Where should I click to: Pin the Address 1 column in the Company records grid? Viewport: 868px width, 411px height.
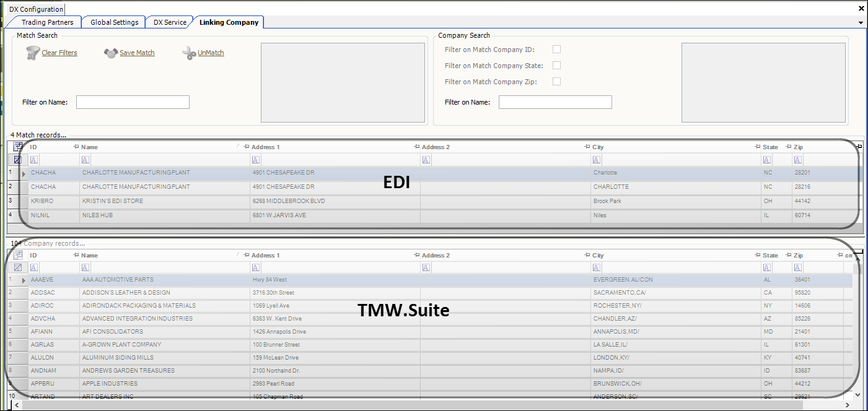click(x=416, y=255)
